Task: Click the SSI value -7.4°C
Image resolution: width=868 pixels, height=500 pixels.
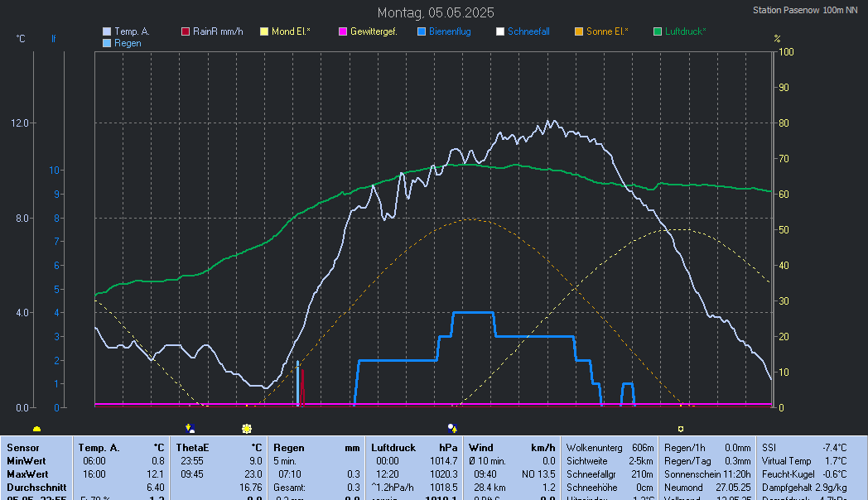Action: pyautogui.click(x=834, y=448)
